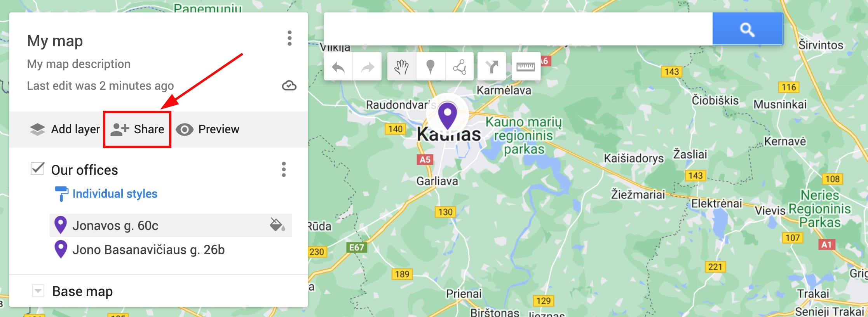Open the Our offices layer options menu
The width and height of the screenshot is (868, 317).
click(284, 170)
